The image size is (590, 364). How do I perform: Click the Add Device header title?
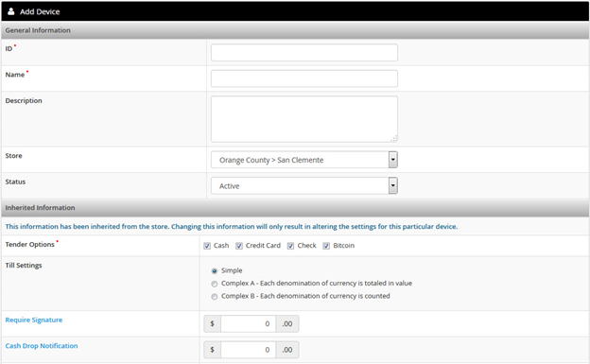point(40,11)
